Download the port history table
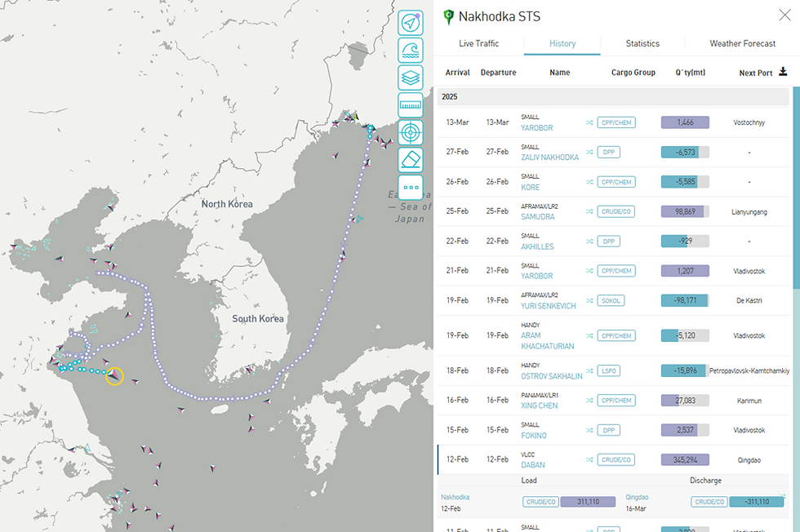The width and height of the screenshot is (800, 532). pyautogui.click(x=783, y=72)
